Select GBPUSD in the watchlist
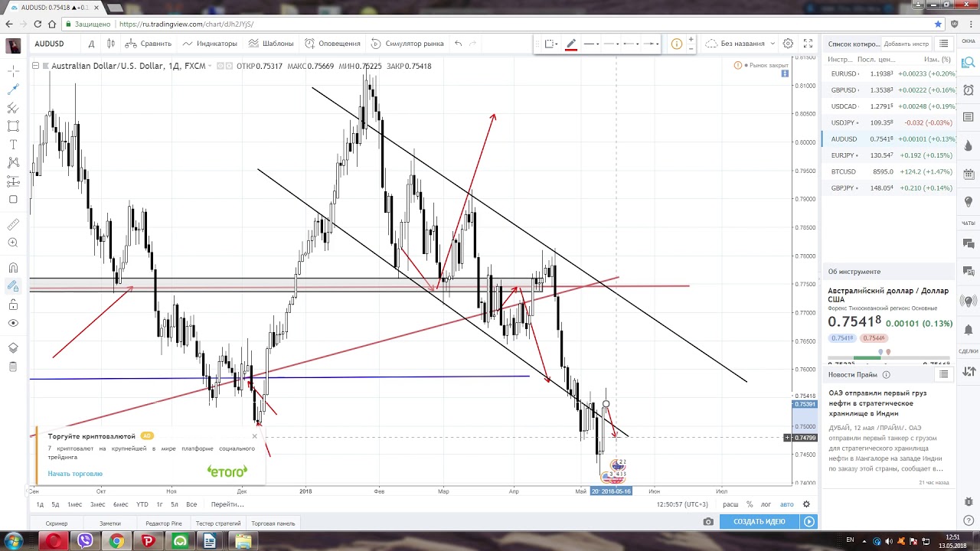The image size is (980, 551). point(890,90)
